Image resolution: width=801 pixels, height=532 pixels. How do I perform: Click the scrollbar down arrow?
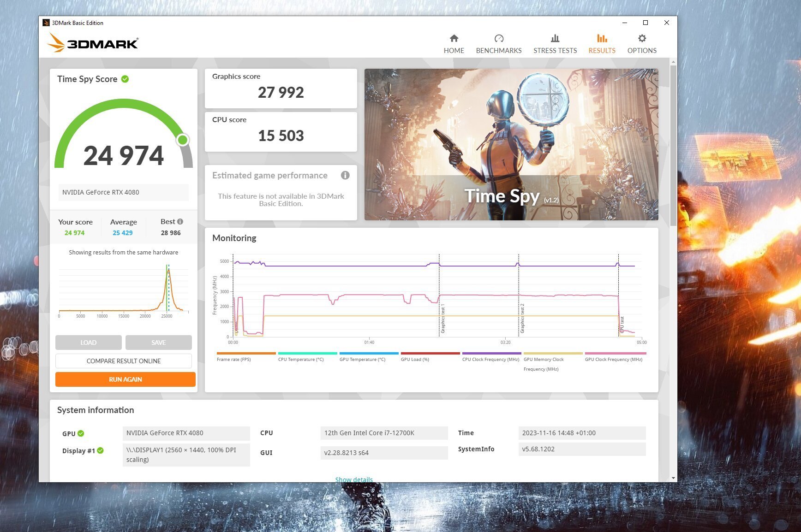674,479
